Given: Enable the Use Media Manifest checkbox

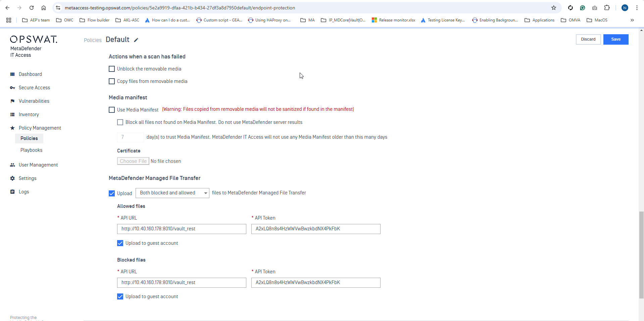Looking at the screenshot, I should coord(112,110).
